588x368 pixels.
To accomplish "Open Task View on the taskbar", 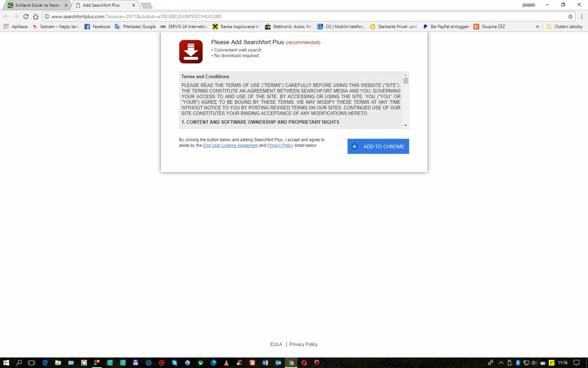I will coord(32,362).
